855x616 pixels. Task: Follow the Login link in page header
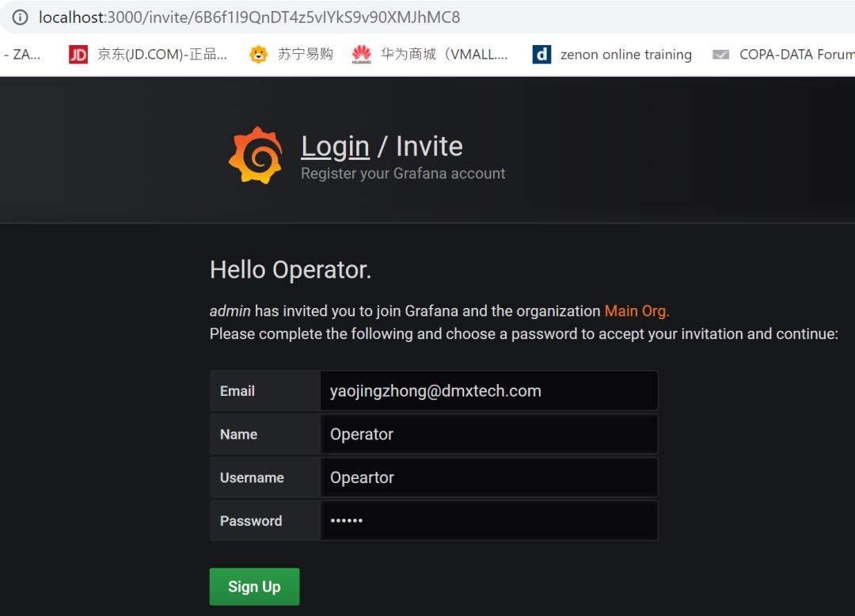tap(336, 146)
